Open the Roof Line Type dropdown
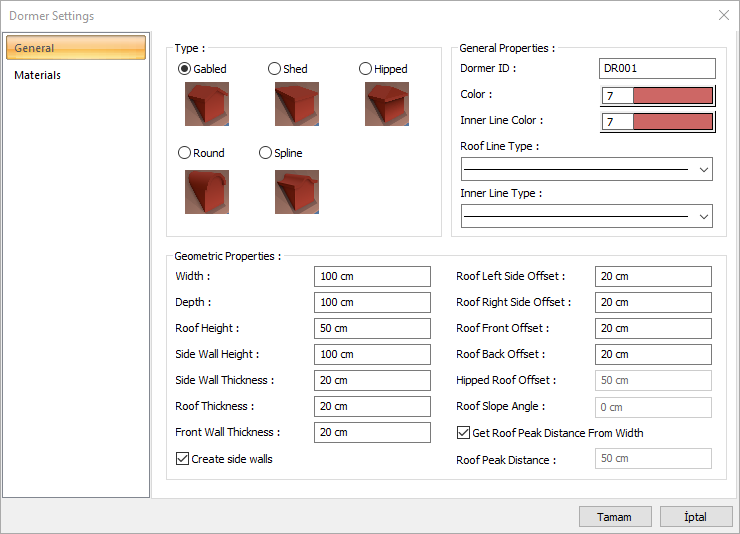The height and width of the screenshot is (534, 740). (586, 170)
